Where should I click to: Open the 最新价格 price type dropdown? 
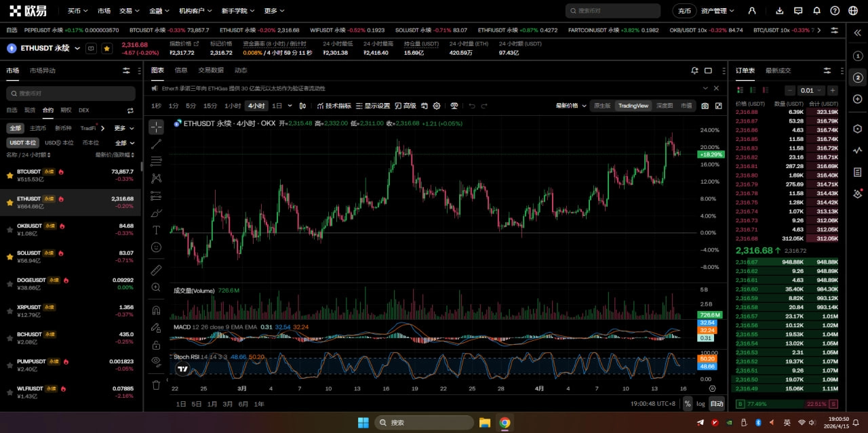click(571, 106)
